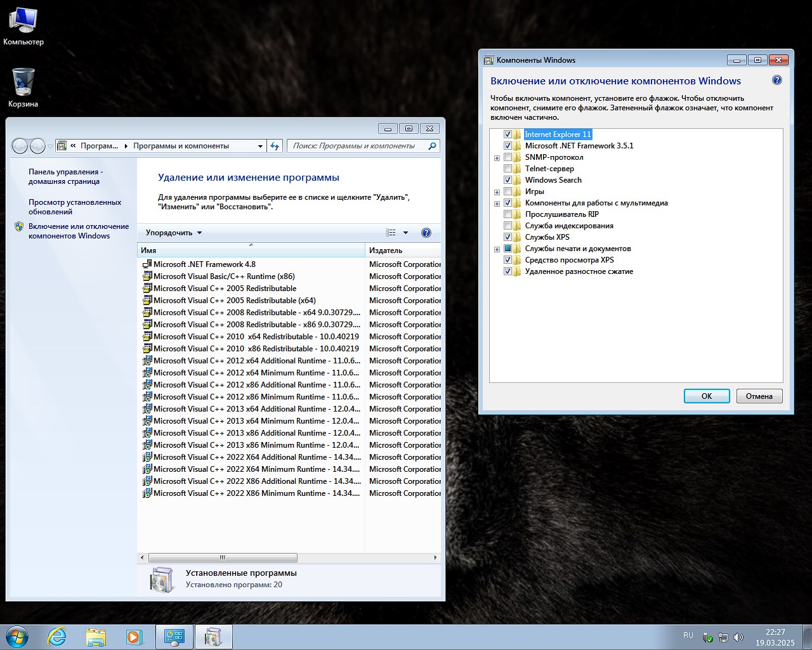The width and height of the screenshot is (812, 650).
Task: Open Включение или отключение компонентов Windows link
Action: click(x=79, y=231)
